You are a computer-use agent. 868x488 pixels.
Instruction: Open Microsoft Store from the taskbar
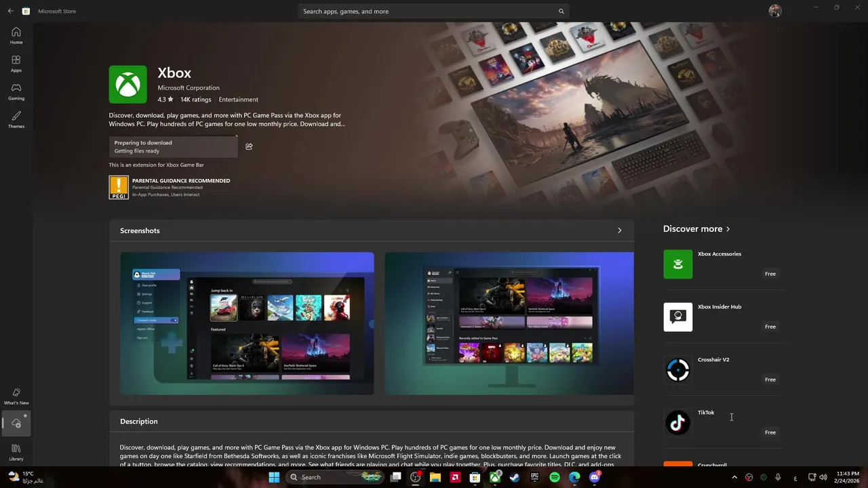pyautogui.click(x=475, y=477)
